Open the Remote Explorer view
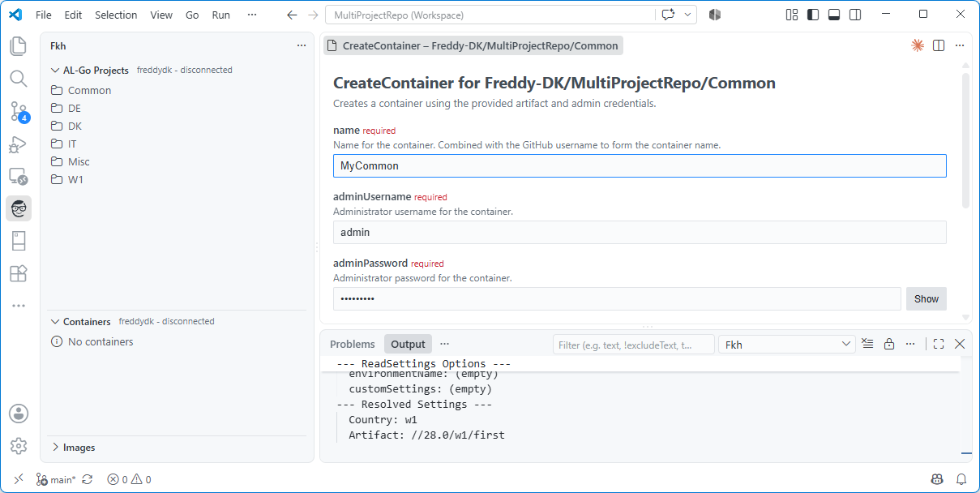Image resolution: width=980 pixels, height=493 pixels. pyautogui.click(x=19, y=176)
